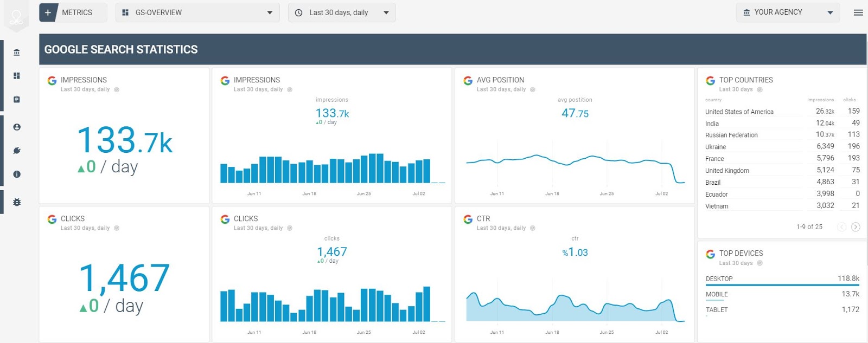
Task: Click the METRICS button
Action: 73,12
